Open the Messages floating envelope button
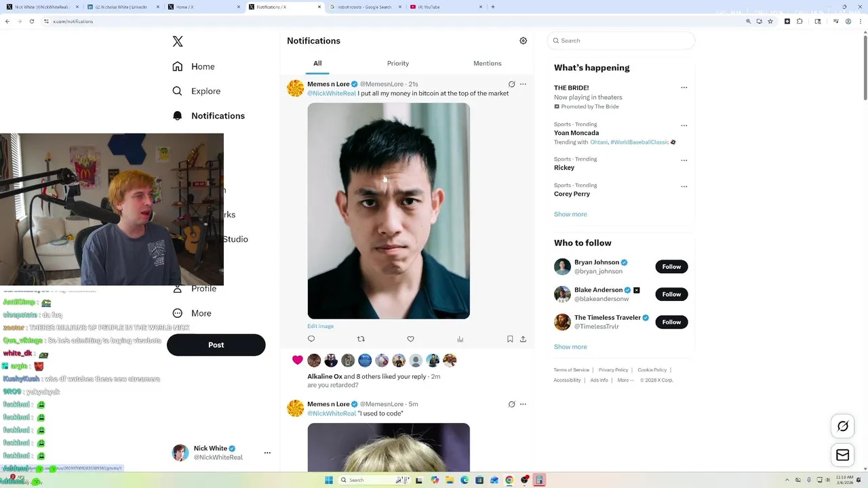 click(x=843, y=455)
